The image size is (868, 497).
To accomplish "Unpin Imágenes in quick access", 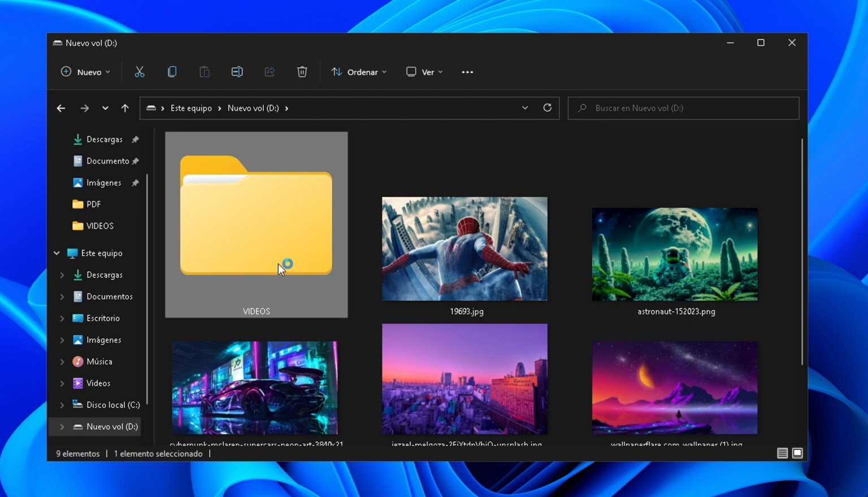I will (135, 183).
